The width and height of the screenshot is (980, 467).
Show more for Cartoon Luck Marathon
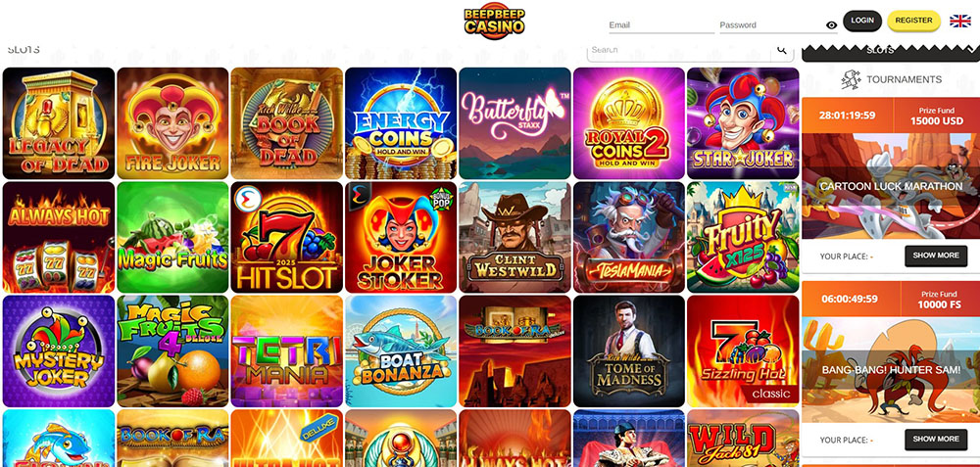tap(936, 256)
